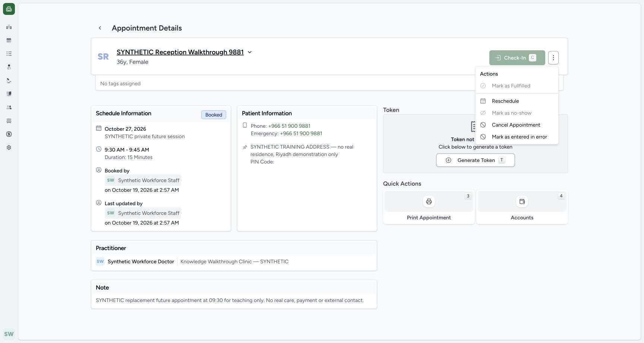Select Mark as no-show menu item
Image resolution: width=644 pixels, height=343 pixels.
[517, 113]
